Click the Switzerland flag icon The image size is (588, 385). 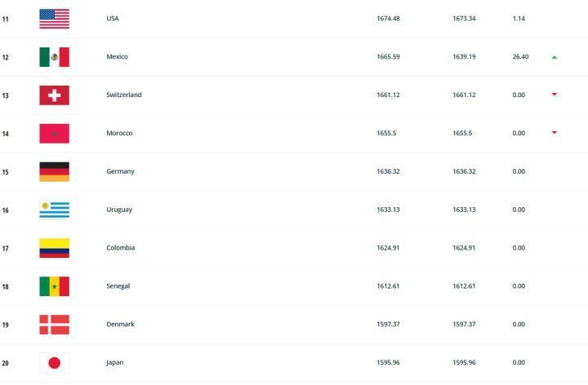(54, 95)
